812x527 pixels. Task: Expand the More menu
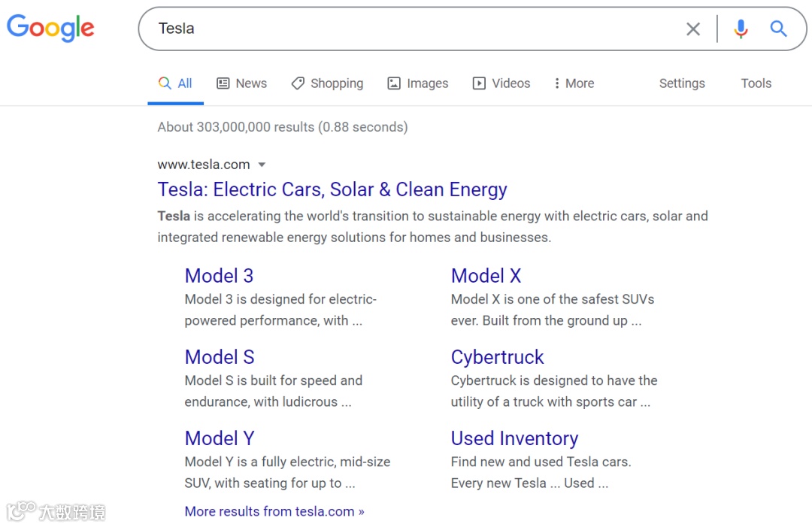tap(574, 83)
